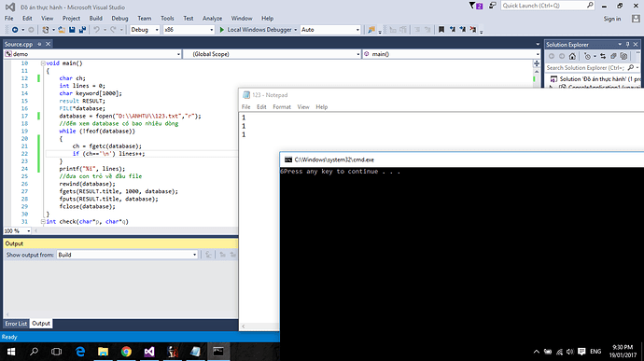Open the x86 platform dropdown
This screenshot has height=361, width=644.
coord(189,30)
